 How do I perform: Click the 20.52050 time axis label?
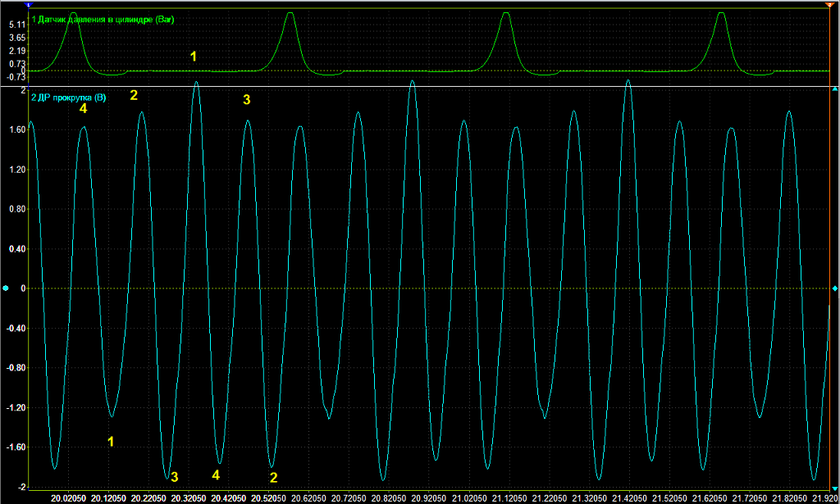click(269, 498)
